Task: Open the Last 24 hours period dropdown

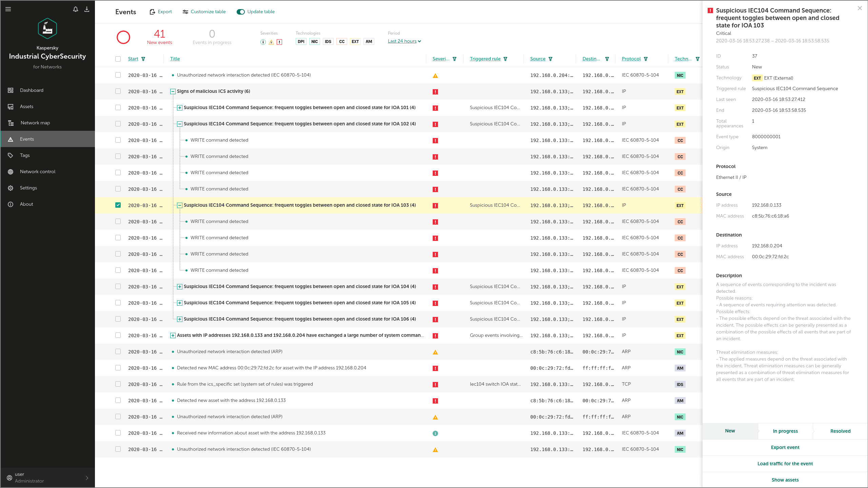Action: pos(404,41)
